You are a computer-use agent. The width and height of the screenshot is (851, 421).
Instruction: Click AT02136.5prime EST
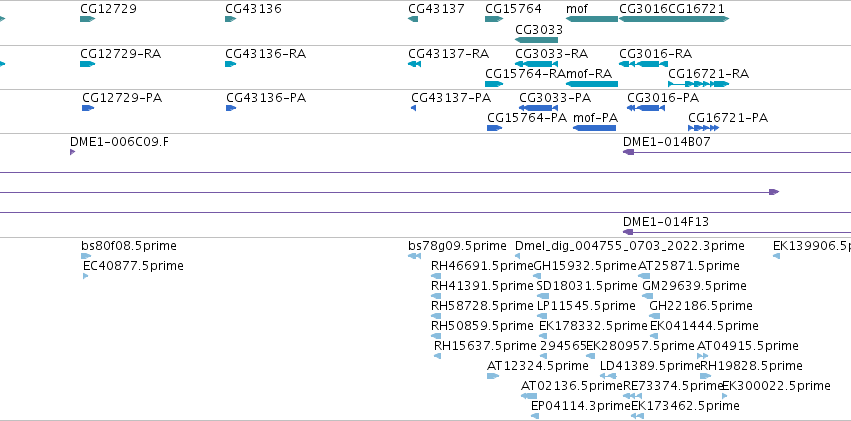coord(529,396)
